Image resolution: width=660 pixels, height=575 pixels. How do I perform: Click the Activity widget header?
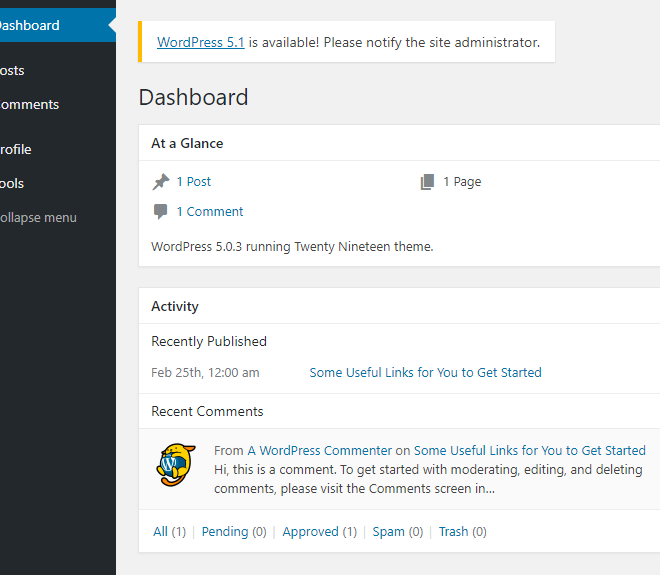pyautogui.click(x=399, y=306)
